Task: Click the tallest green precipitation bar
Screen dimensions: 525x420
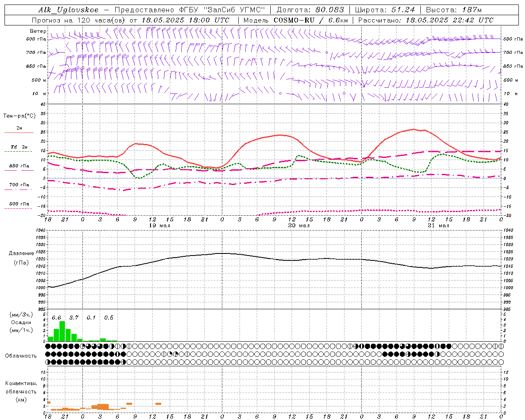Action: click(62, 331)
